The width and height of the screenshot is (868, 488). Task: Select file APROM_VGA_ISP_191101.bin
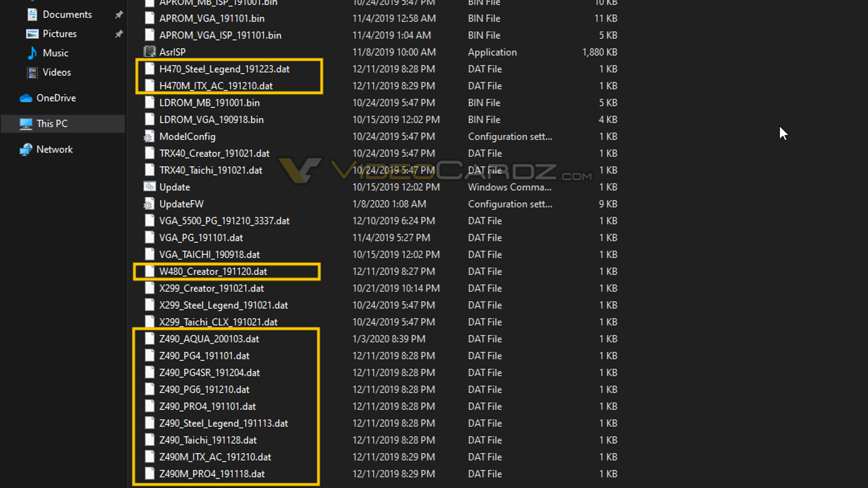click(220, 35)
